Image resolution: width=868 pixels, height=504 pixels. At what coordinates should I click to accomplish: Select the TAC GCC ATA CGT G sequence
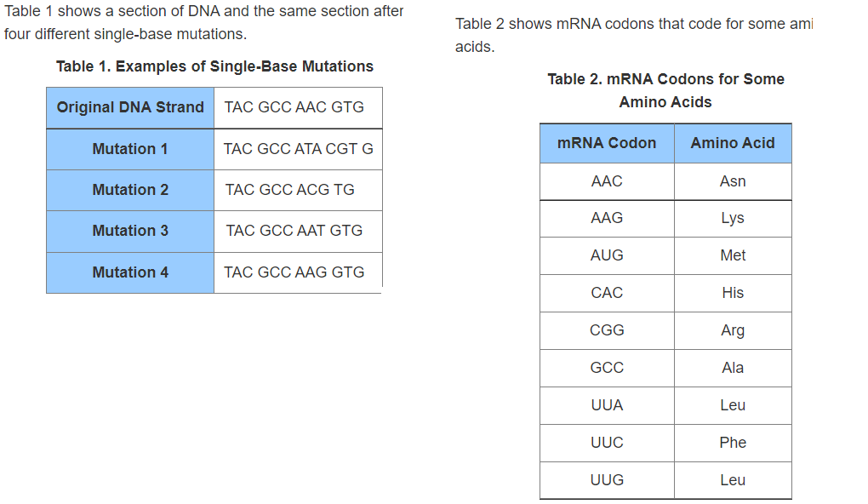[298, 149]
